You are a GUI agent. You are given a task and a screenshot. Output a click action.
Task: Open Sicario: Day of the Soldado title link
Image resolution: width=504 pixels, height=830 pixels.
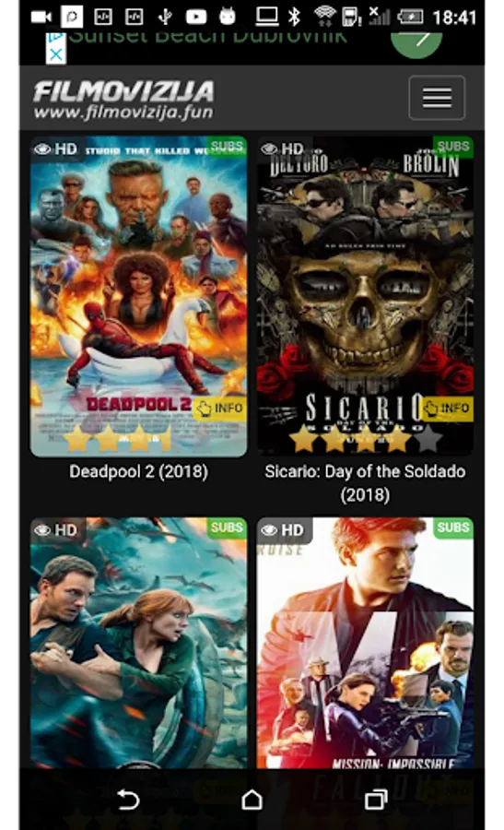[365, 482]
